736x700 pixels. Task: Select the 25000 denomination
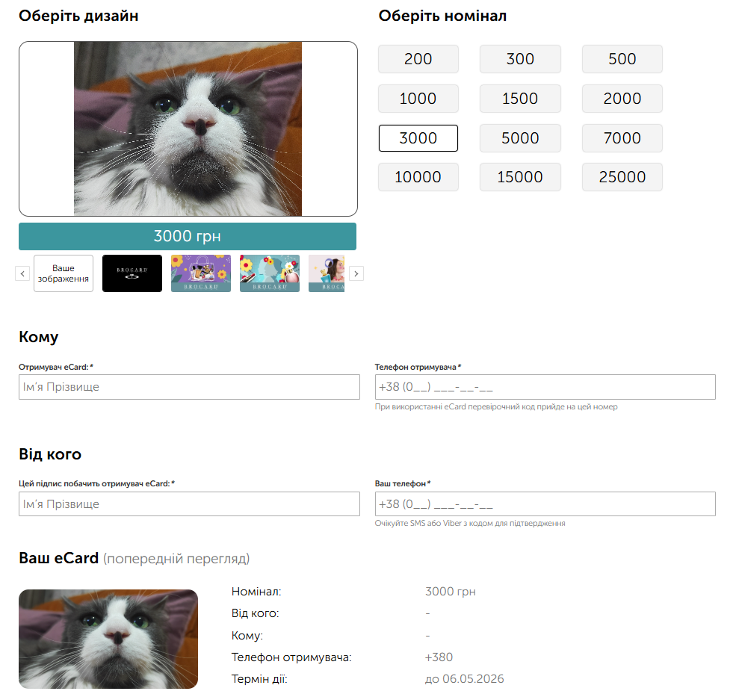[622, 177]
